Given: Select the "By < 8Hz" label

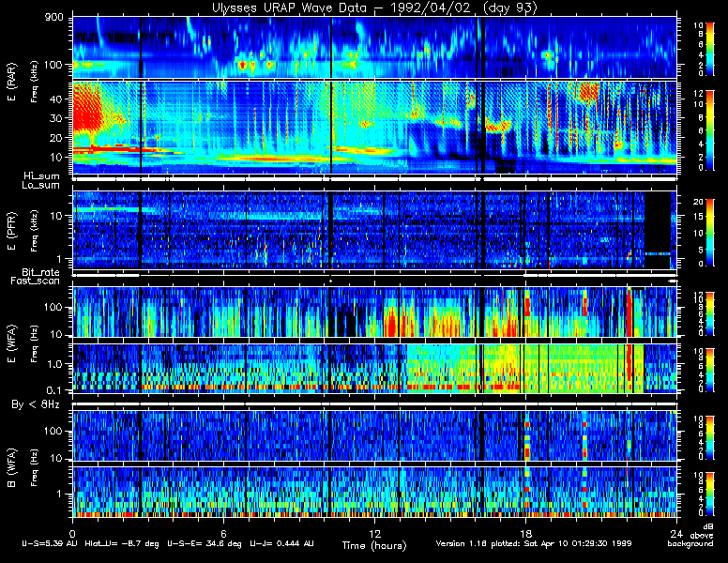Looking at the screenshot, I should point(36,404).
